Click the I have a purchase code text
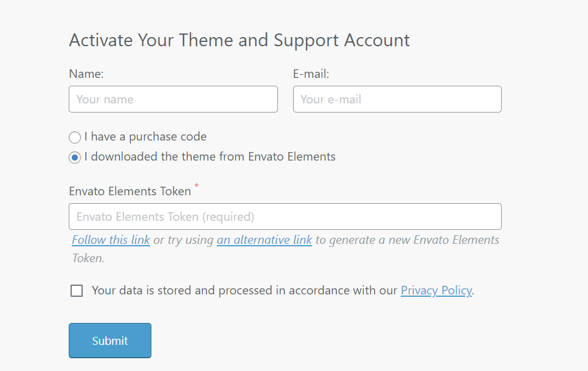Screen dimensions: 588x371 [x=145, y=137]
